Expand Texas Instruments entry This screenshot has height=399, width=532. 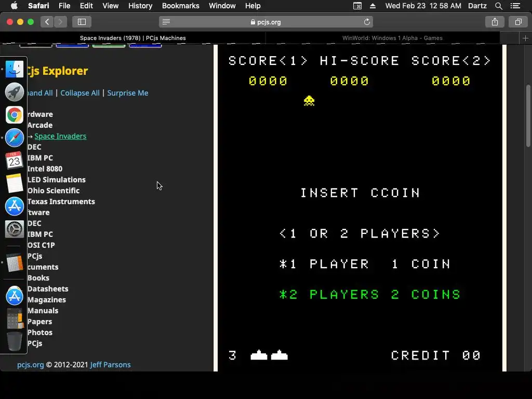click(61, 202)
